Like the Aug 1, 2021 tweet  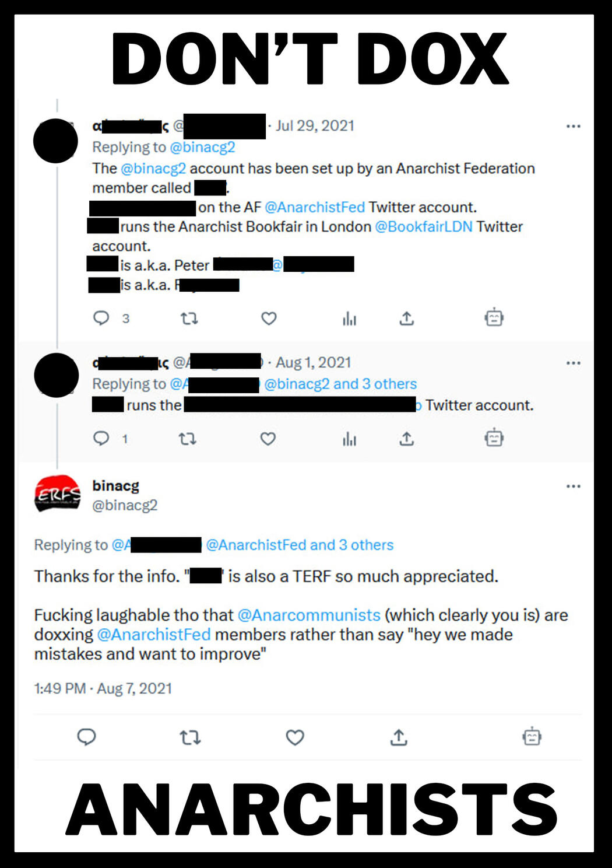[x=268, y=439]
